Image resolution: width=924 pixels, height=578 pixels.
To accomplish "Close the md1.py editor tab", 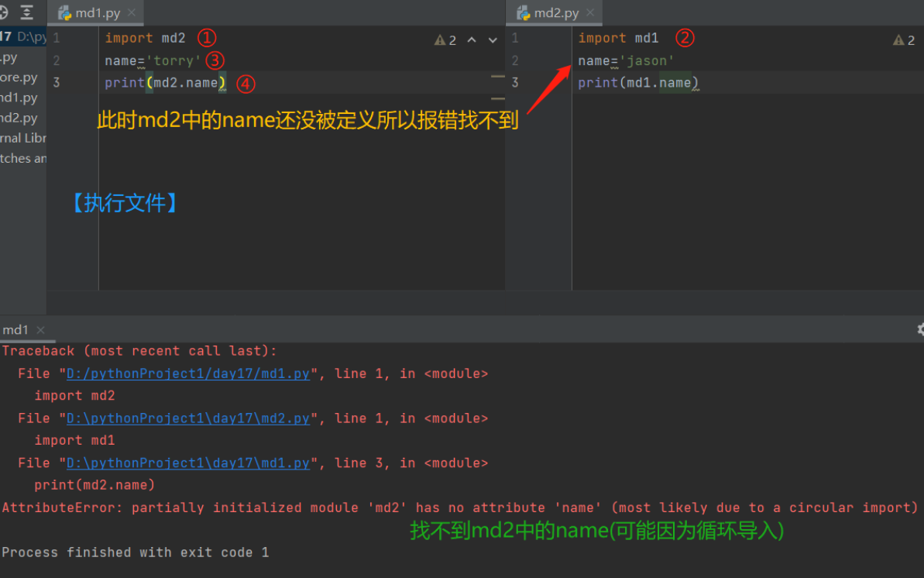I will click(x=132, y=13).
